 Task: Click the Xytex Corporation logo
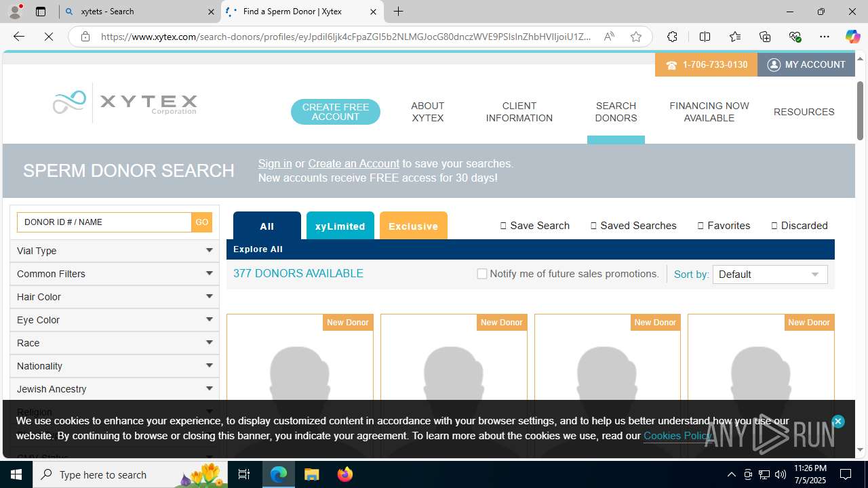click(125, 102)
